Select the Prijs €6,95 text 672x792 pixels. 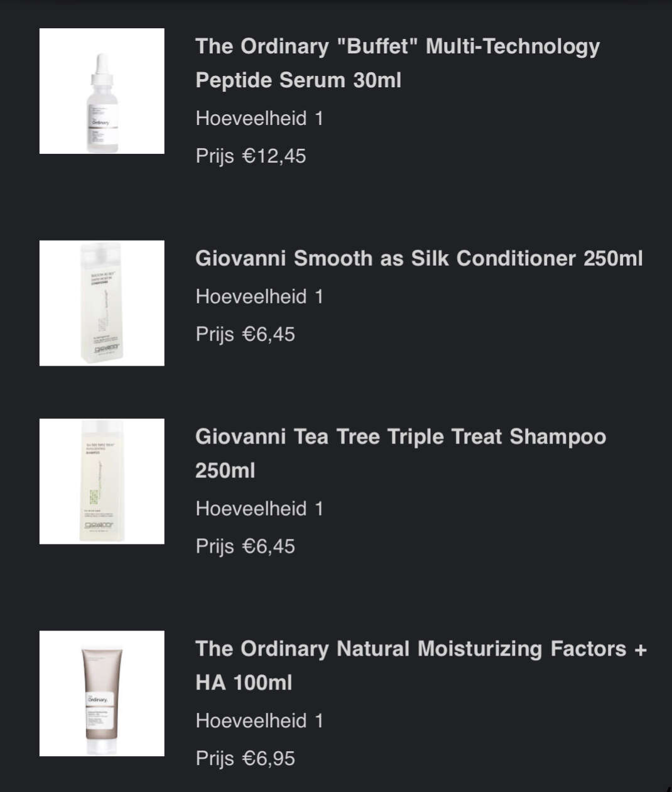(x=245, y=758)
